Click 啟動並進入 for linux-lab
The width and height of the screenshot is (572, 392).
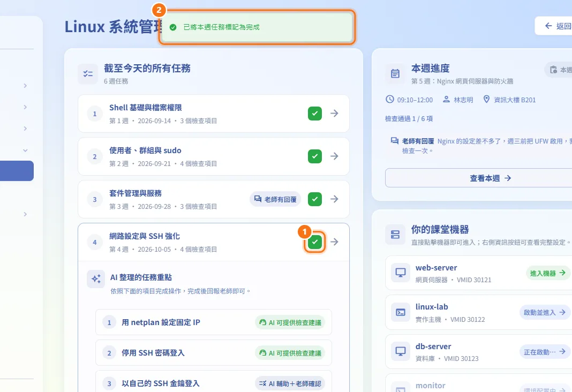click(545, 313)
